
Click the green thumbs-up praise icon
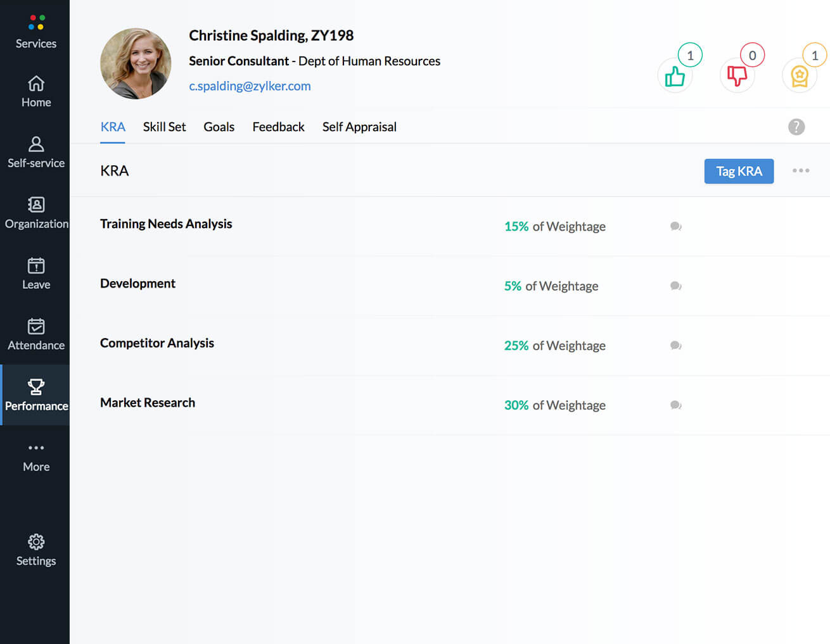pos(675,76)
